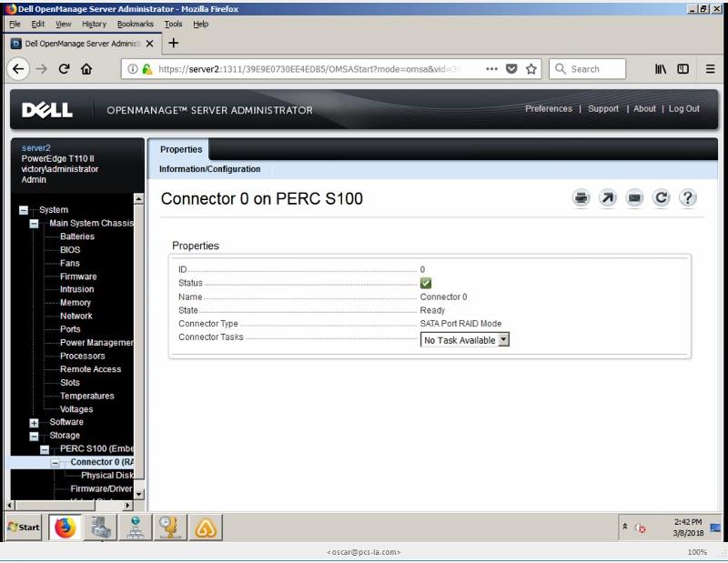Viewport: 728px width, 563px height.
Task: Expand the Software tree node
Action: click(x=34, y=423)
